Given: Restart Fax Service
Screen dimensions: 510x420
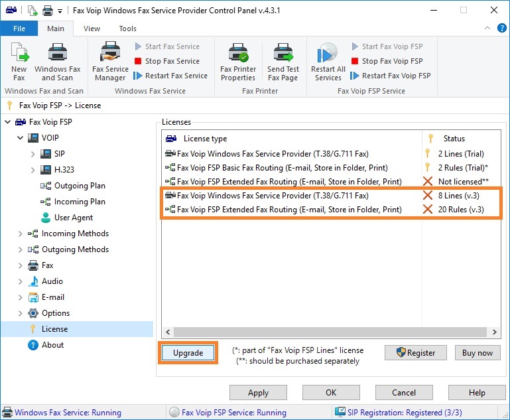Looking at the screenshot, I should point(170,76).
